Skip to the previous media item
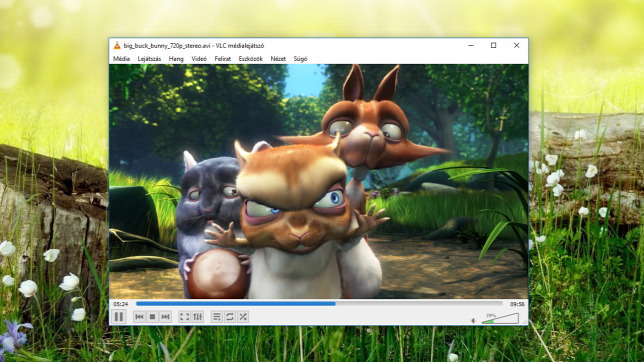The height and width of the screenshot is (362, 644). (x=139, y=317)
